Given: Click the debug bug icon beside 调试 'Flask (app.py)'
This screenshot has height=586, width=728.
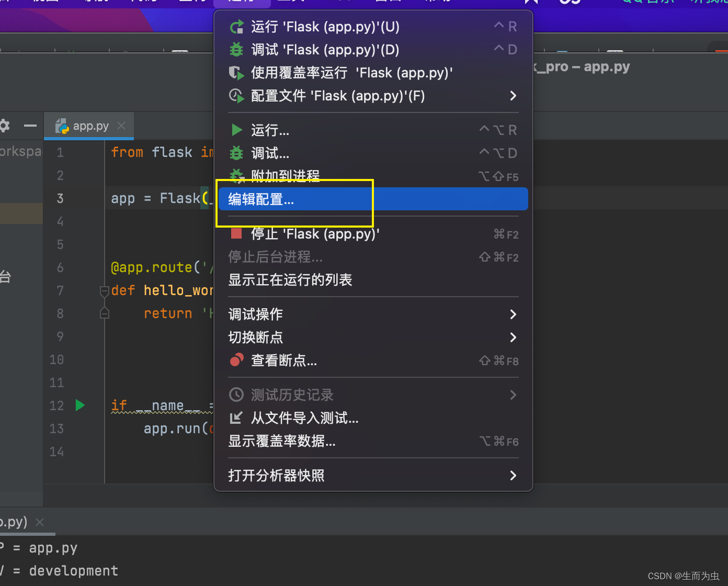Looking at the screenshot, I should pyautogui.click(x=236, y=49).
